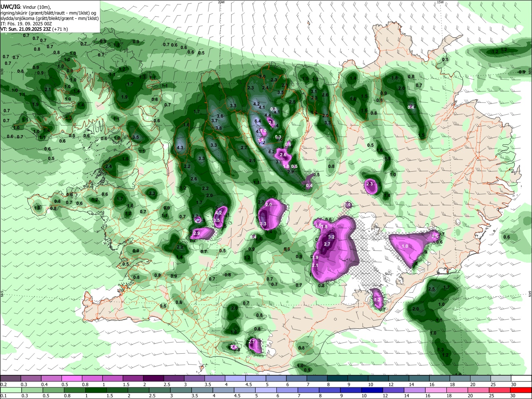Pick the dark green 1 swatch in rain legend
Viewport: 532px width, 399px height.
click(x=96, y=390)
